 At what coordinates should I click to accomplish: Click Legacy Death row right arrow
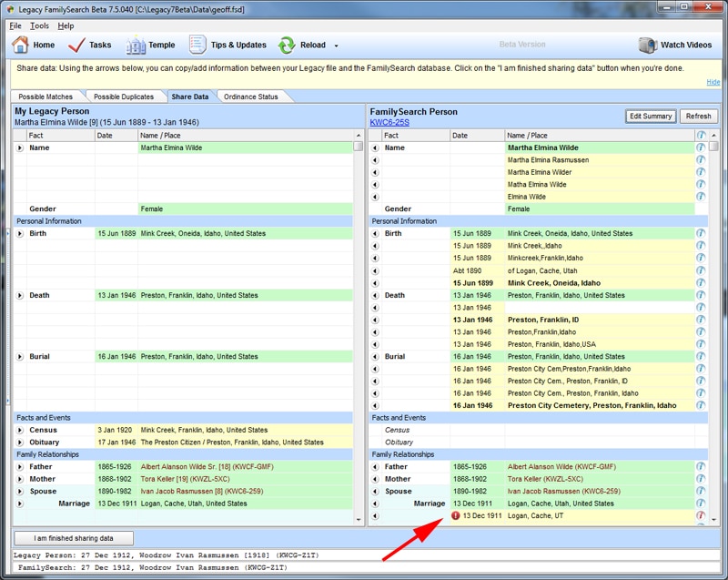click(19, 295)
